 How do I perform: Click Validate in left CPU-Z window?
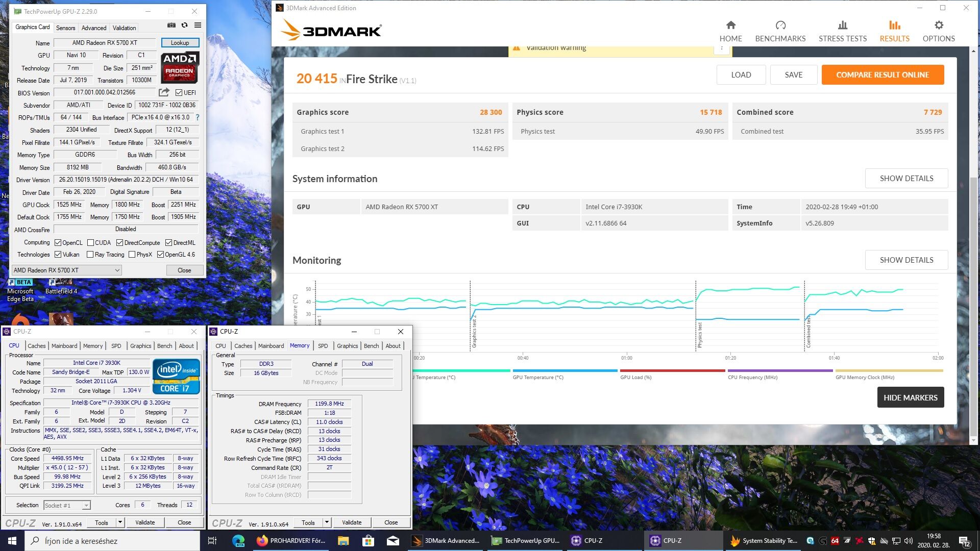pos(145,522)
